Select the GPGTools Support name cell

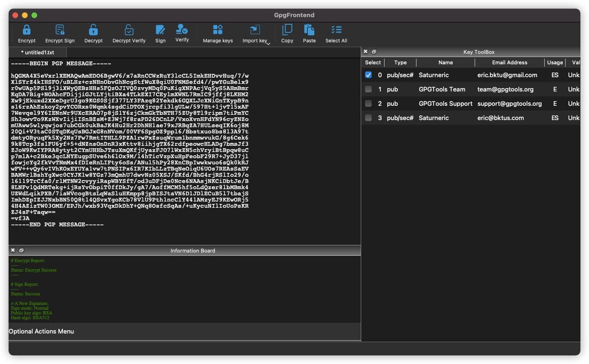(446, 103)
